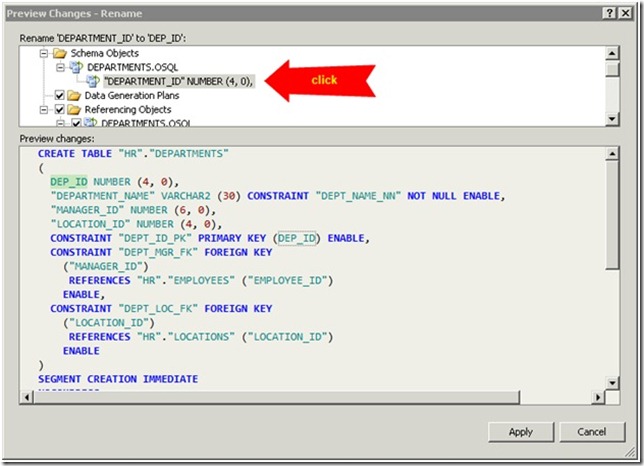
Task: Collapse the Schema Objects tree node
Action: pyautogui.click(x=44, y=51)
